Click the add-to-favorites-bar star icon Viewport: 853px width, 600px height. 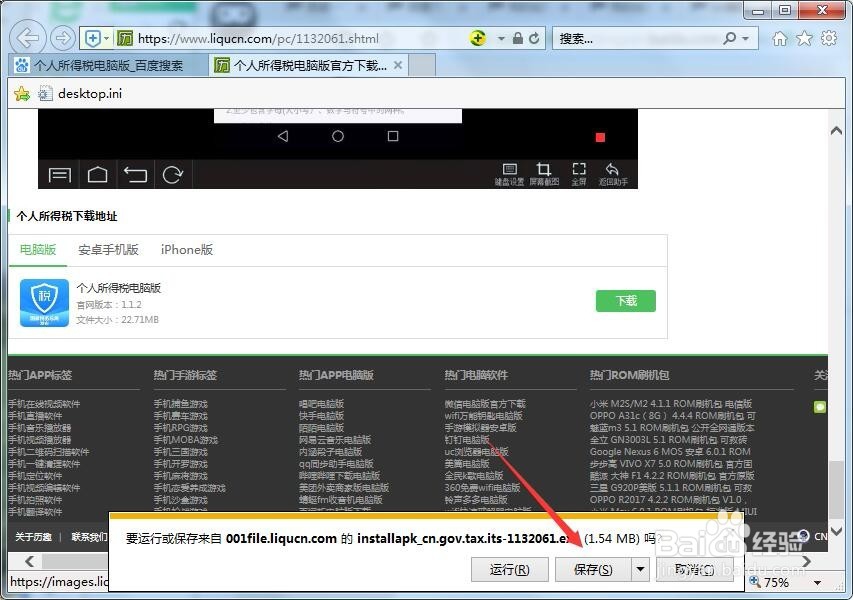[x=22, y=94]
